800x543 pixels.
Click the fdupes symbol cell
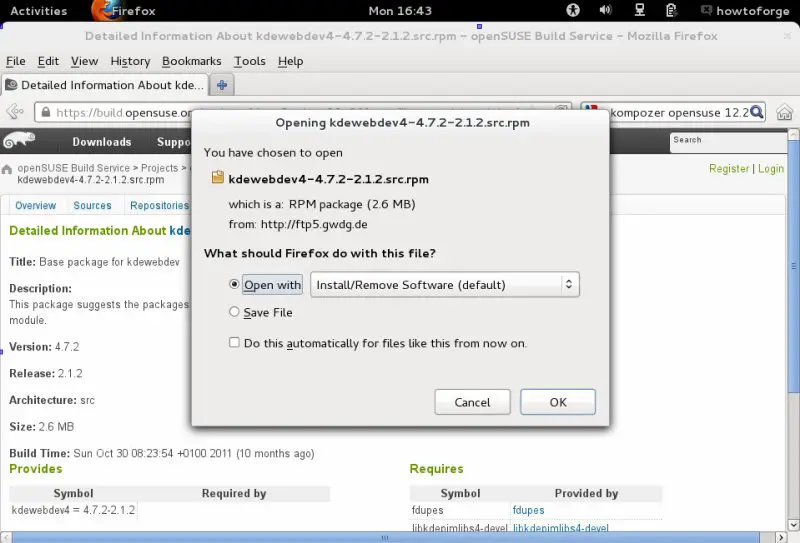428,510
